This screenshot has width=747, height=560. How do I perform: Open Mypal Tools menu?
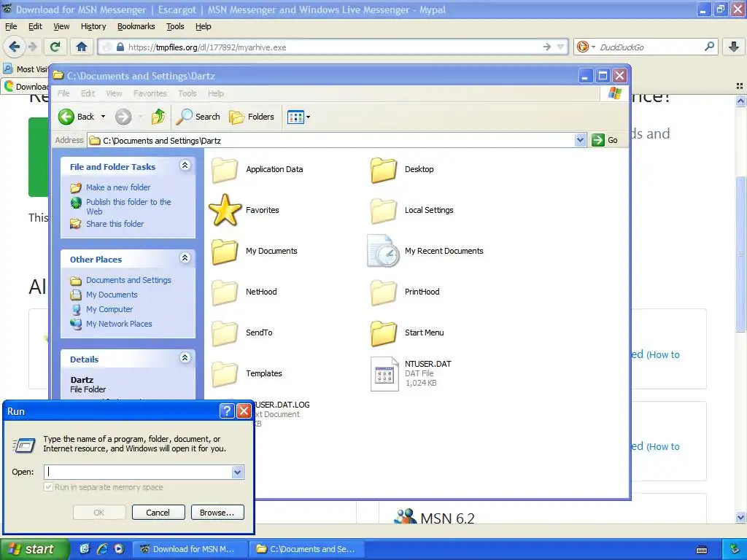[175, 26]
